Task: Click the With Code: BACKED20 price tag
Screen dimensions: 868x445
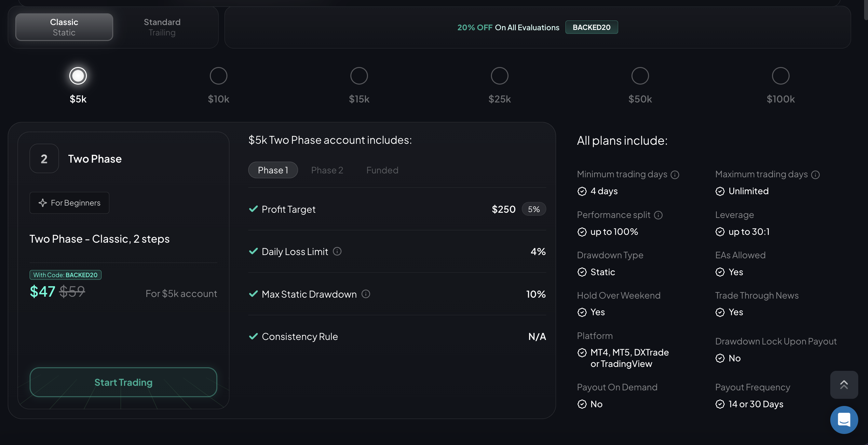Action: [x=65, y=275]
